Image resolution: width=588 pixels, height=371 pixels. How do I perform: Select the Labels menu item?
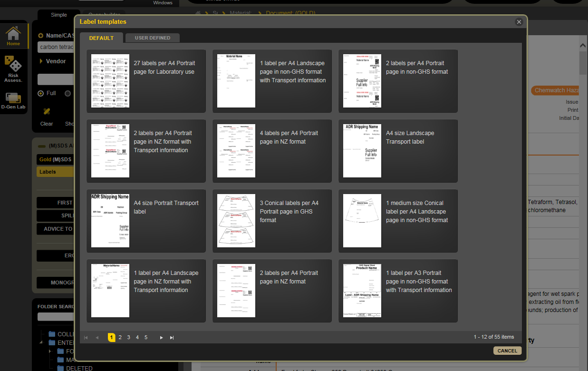[x=55, y=172]
